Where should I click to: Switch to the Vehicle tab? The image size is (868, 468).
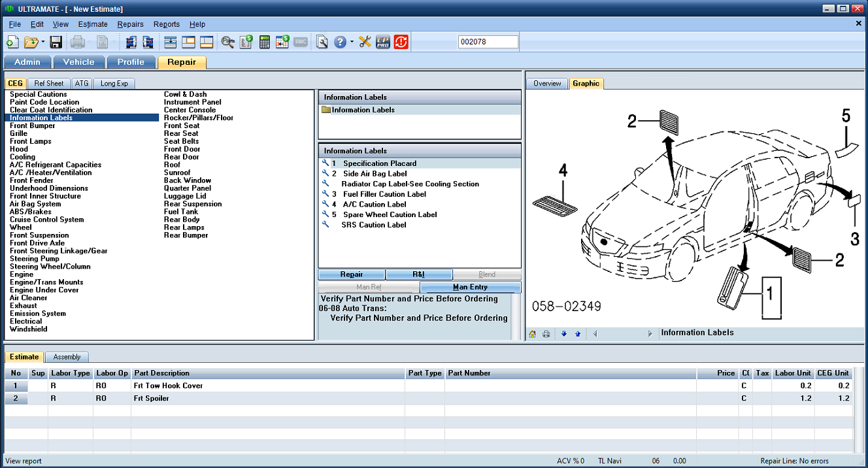pyautogui.click(x=78, y=62)
